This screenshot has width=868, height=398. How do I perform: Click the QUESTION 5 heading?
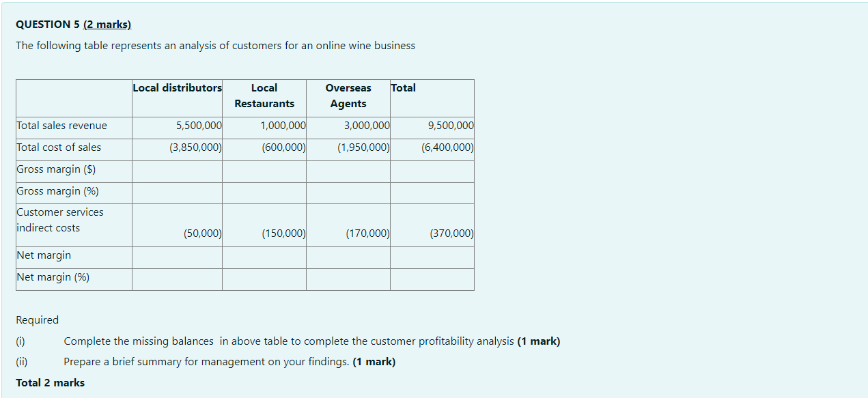(x=46, y=24)
